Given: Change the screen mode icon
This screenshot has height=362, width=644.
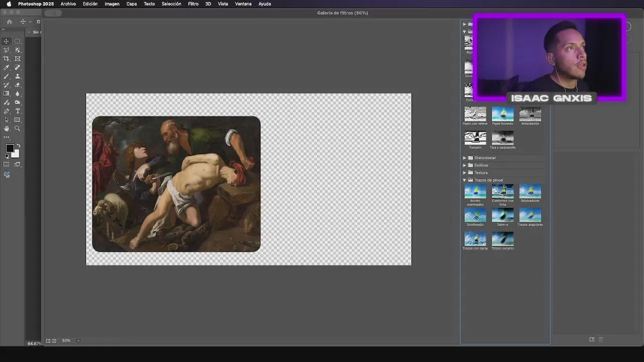Looking at the screenshot, I should pyautogui.click(x=18, y=164).
